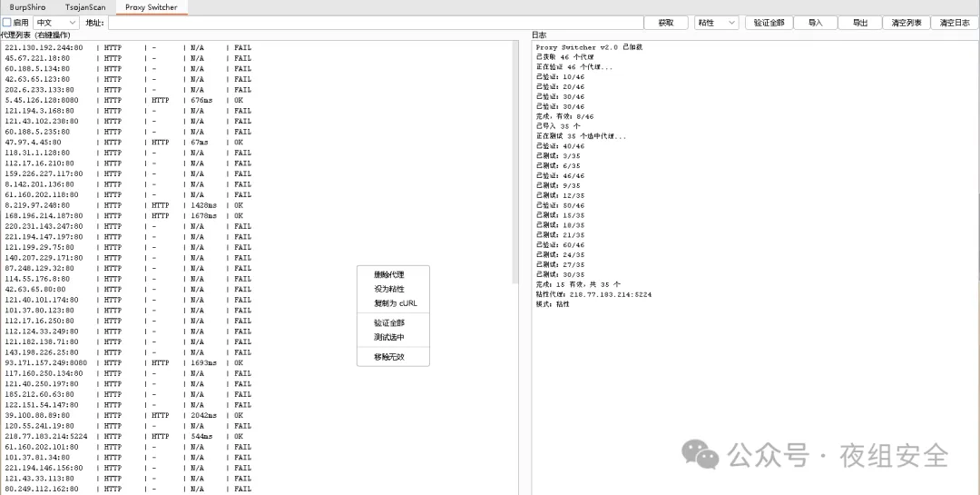Click the 清空列表 clear list button
980x495 pixels.
point(906,23)
